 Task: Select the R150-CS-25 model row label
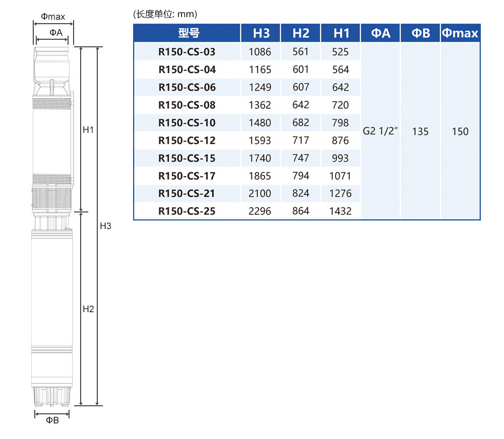pos(187,211)
